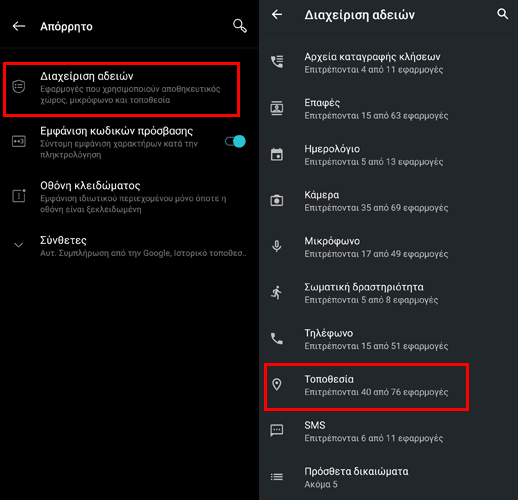Open Επαφές permission list
Viewport: 518px width, 500px height.
[x=388, y=109]
